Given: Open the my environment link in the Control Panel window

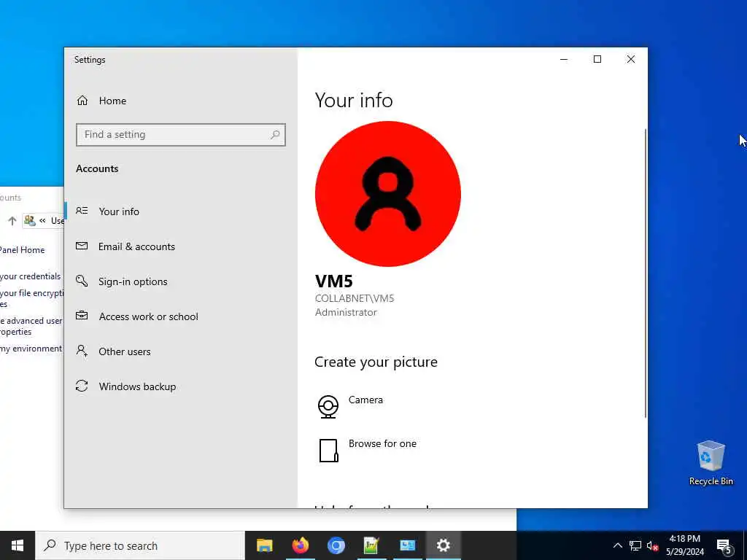Looking at the screenshot, I should 31,349.
